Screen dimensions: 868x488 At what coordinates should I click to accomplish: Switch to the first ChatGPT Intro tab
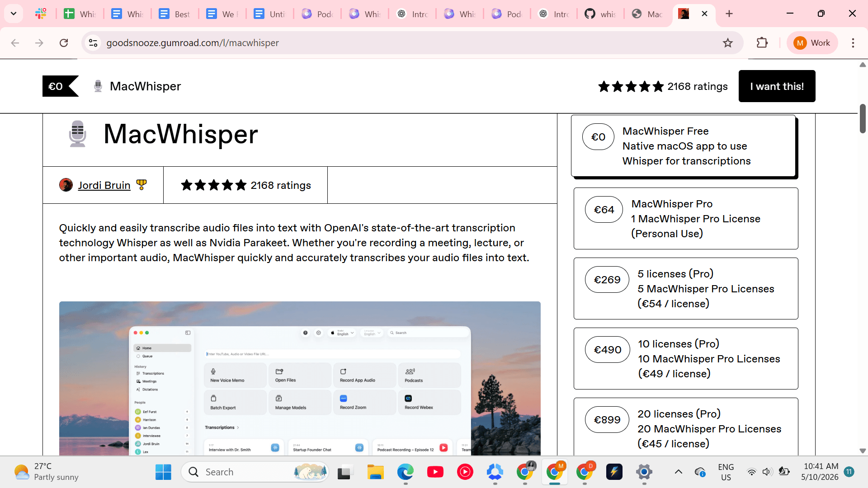(x=412, y=14)
